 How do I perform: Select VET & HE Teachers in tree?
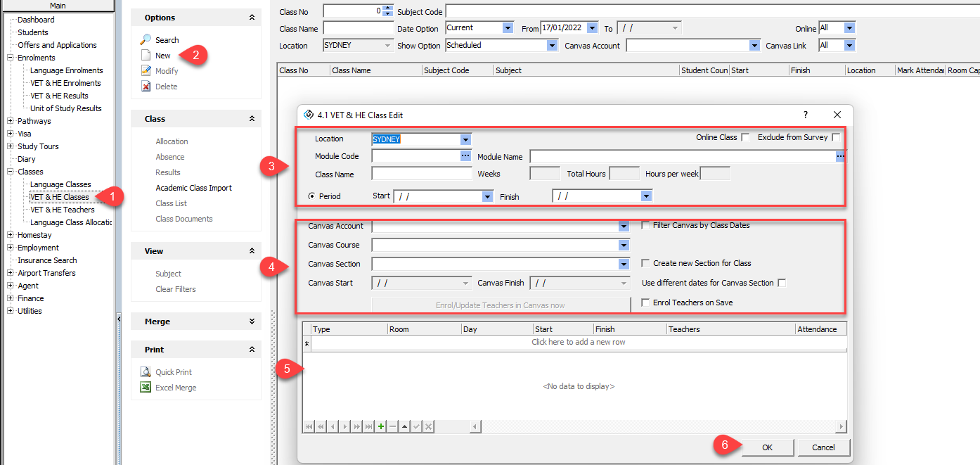tap(63, 210)
